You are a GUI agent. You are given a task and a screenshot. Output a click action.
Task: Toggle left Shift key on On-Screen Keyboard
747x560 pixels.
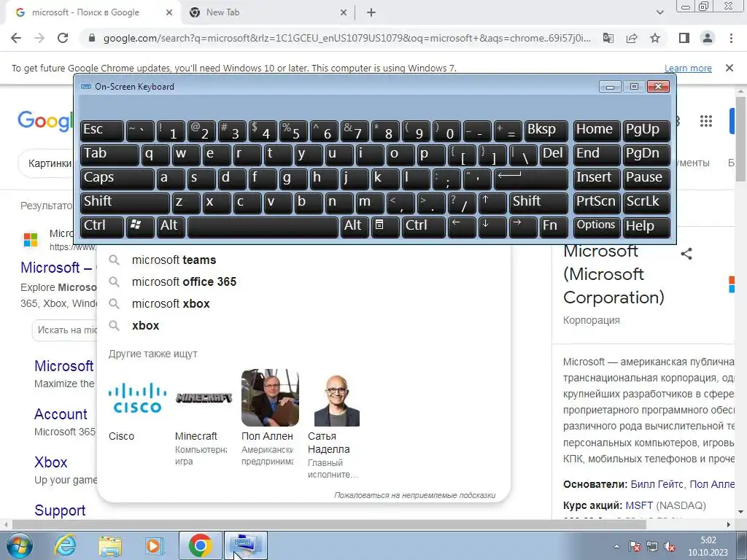(125, 203)
